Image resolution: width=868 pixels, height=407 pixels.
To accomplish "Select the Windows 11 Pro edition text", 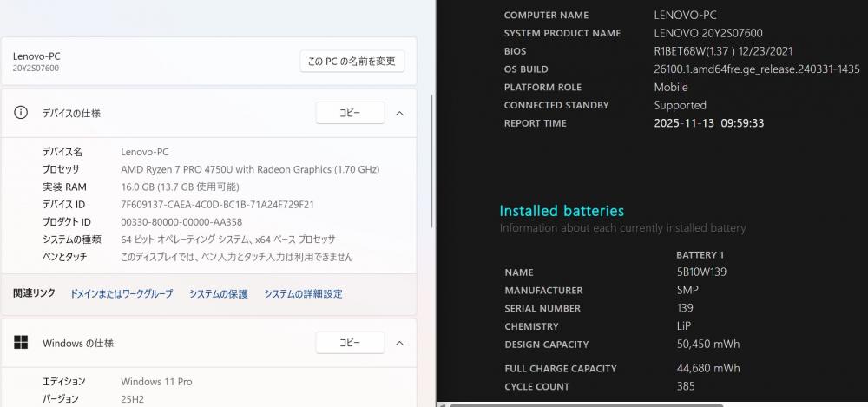I will pos(156,382).
